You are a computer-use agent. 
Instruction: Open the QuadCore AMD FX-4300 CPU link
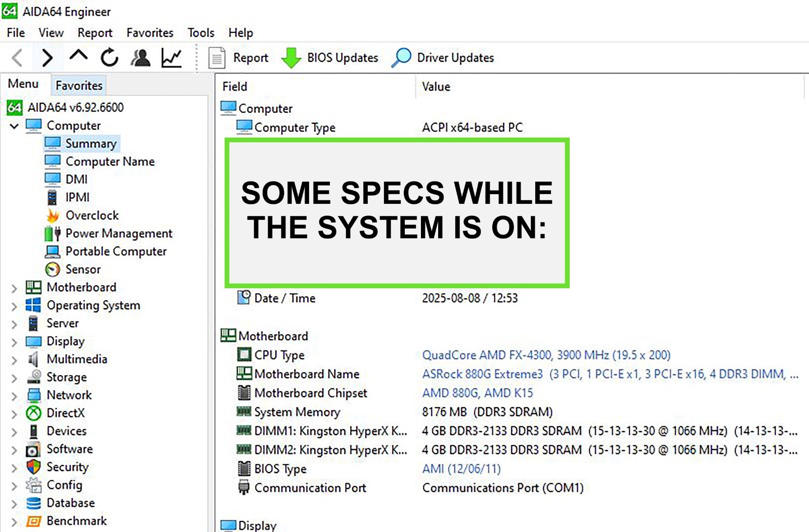click(546, 355)
